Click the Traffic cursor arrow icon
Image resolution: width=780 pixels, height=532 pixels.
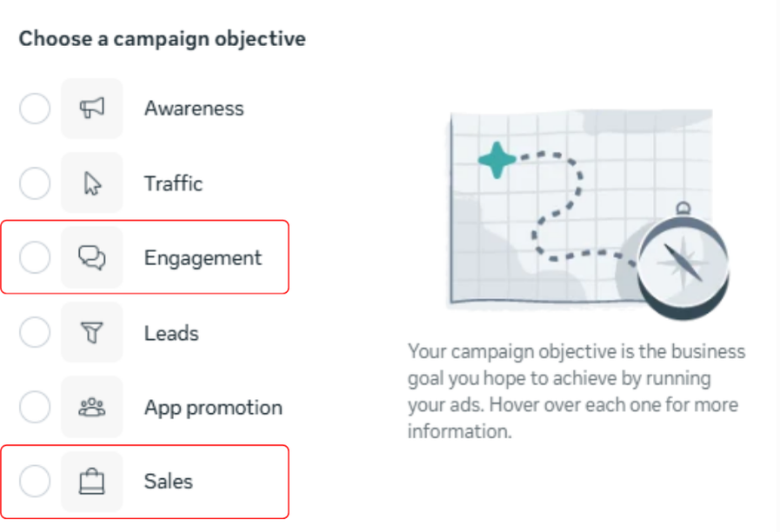[x=92, y=183]
